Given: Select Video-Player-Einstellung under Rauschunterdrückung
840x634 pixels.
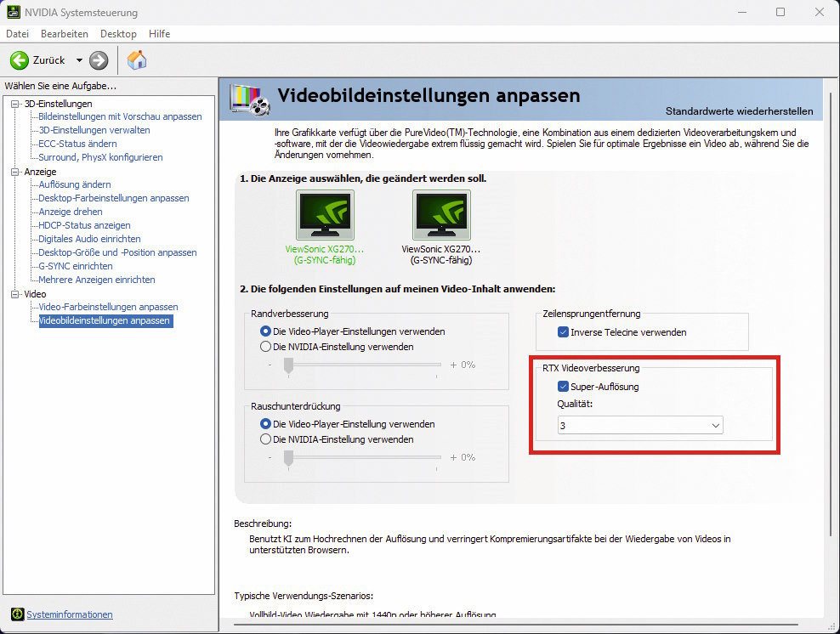Looking at the screenshot, I should coord(265,424).
